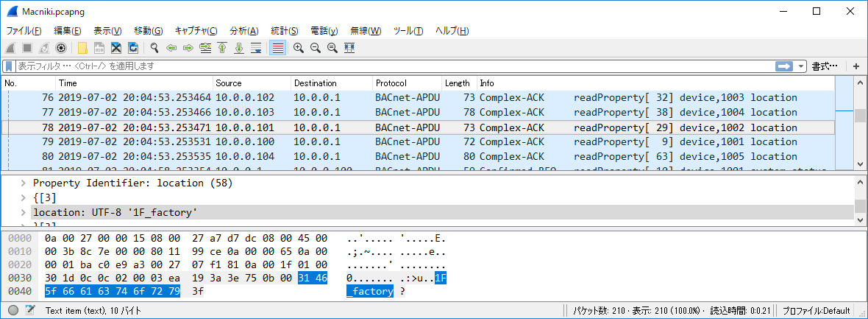Viewport: 868px width, 319px height.
Task: Expand the Property Identifier: location (58) row
Action: (x=23, y=183)
